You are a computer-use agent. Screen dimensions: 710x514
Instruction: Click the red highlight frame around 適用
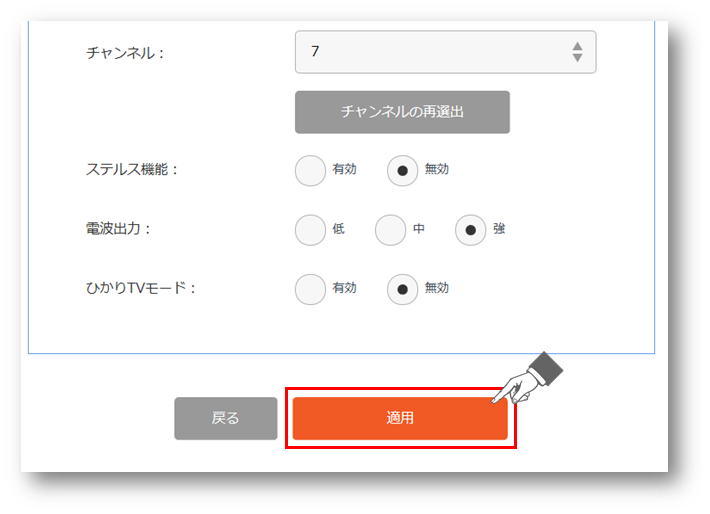pos(401,418)
